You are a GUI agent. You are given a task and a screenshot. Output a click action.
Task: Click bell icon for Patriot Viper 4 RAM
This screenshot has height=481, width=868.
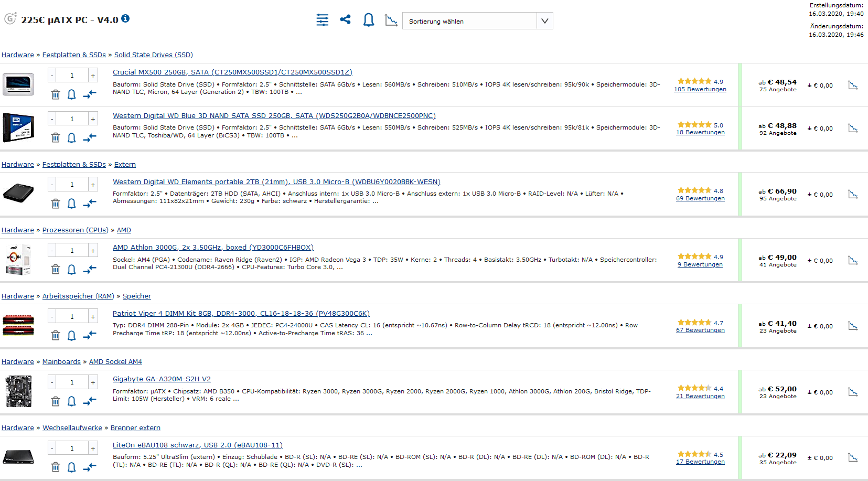[x=72, y=335]
